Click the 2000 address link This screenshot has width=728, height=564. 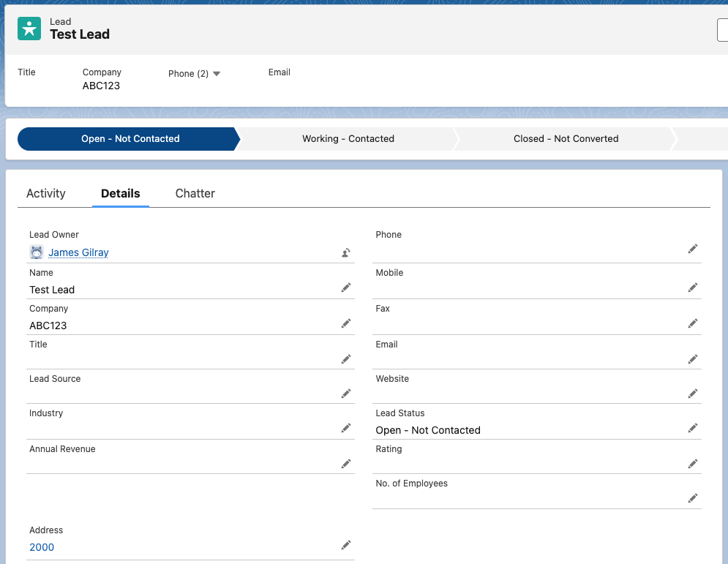(42, 547)
